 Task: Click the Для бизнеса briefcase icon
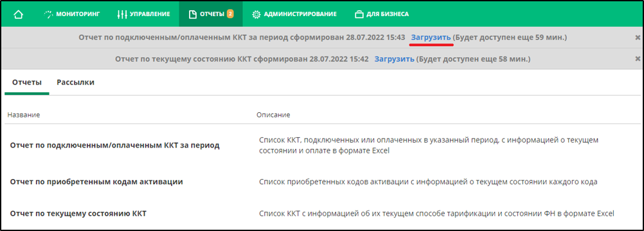click(x=359, y=14)
